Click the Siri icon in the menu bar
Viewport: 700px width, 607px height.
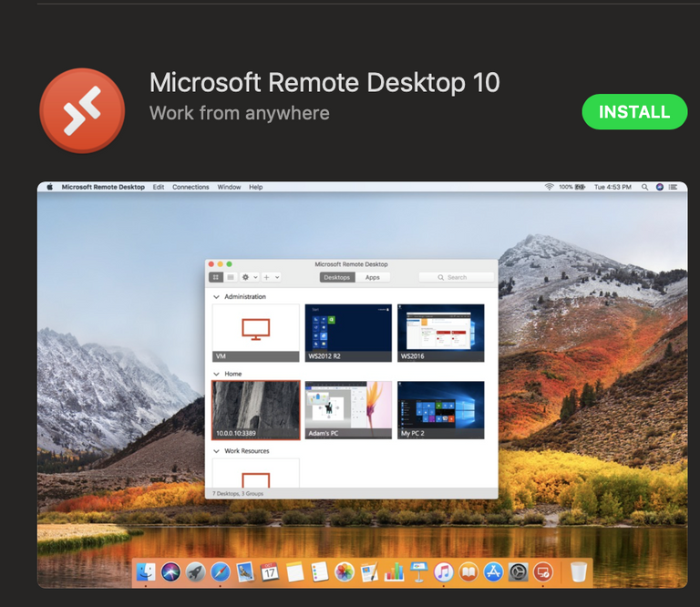tap(660, 187)
